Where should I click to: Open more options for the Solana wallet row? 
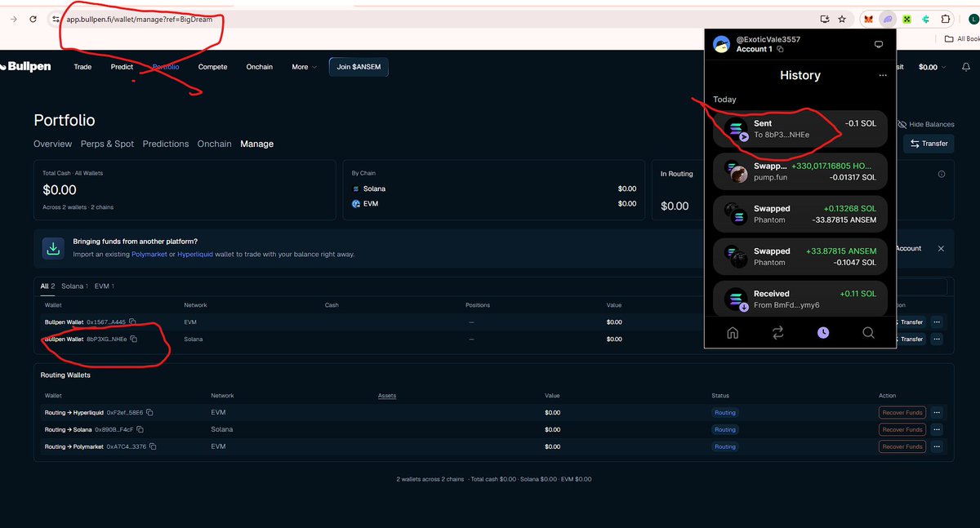coord(937,339)
